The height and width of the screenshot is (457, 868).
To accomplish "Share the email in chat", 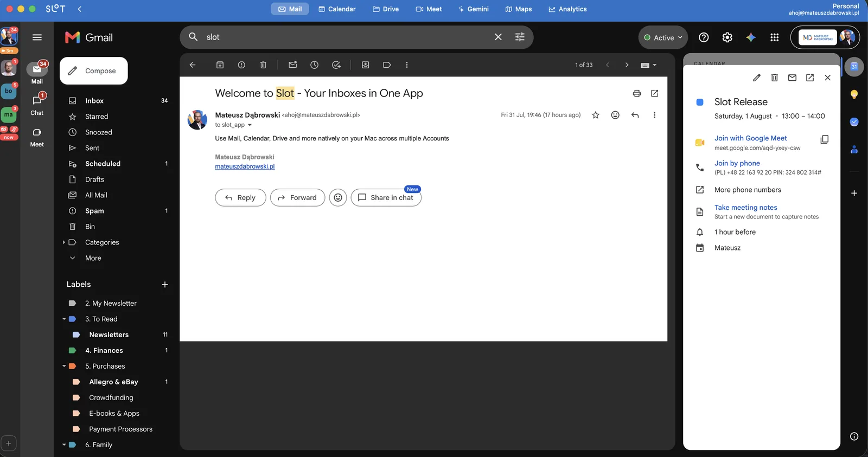I will click(386, 198).
